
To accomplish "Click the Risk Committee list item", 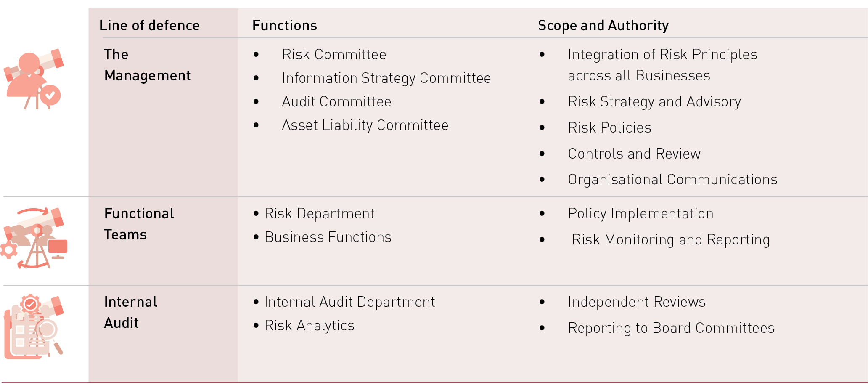I will click(334, 55).
